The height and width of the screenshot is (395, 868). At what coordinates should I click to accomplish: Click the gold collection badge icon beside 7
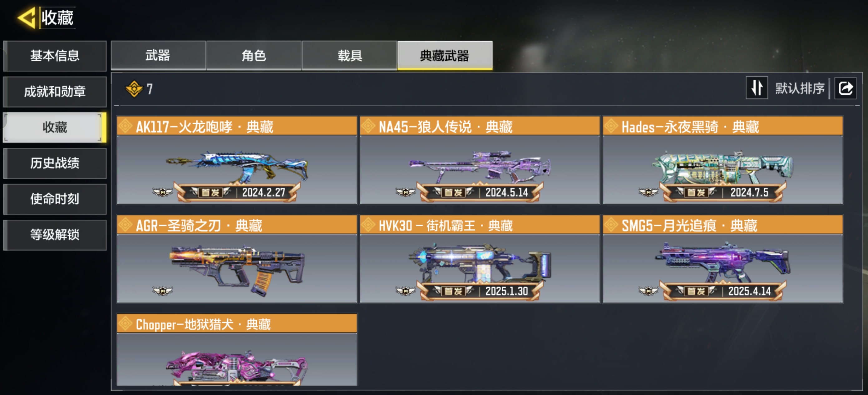pos(134,89)
